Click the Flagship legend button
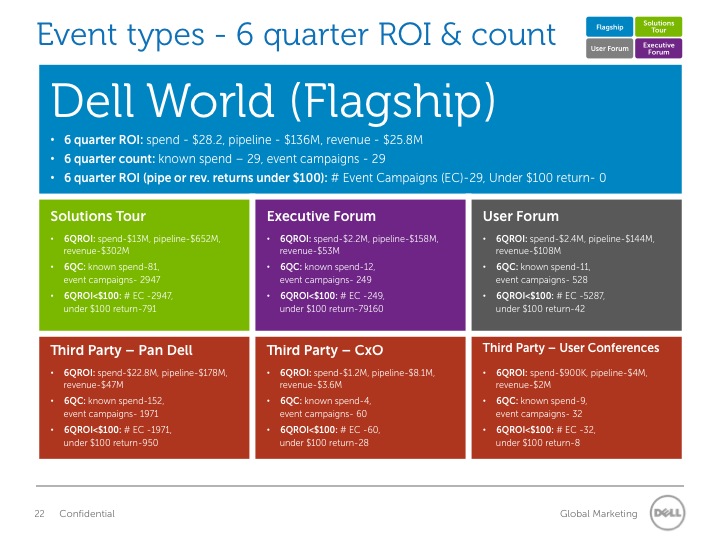This screenshot has width=720, height=540. [609, 27]
